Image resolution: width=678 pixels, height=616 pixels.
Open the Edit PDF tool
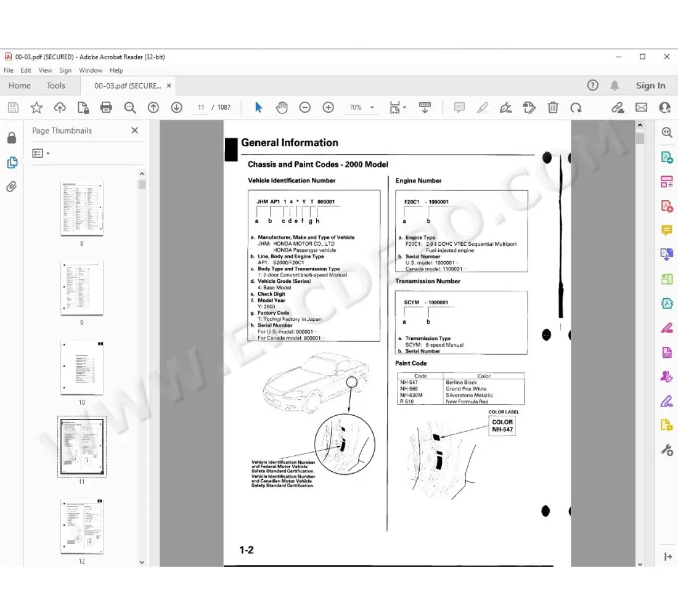(666, 328)
